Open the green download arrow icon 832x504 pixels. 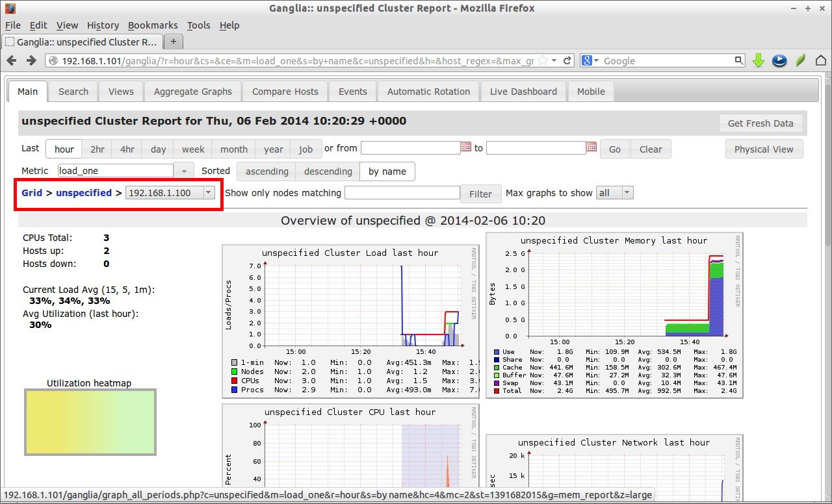click(758, 60)
